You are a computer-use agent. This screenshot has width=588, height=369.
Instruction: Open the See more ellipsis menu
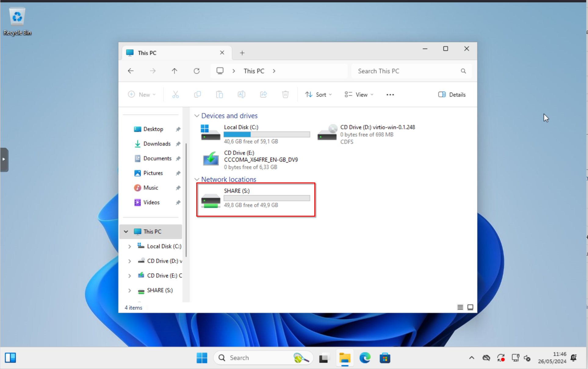[390, 95]
